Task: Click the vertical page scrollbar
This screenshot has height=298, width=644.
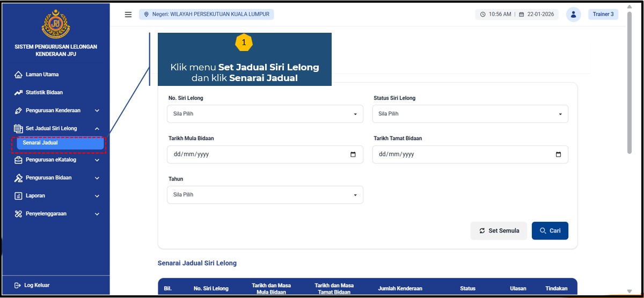Action: pos(630,86)
